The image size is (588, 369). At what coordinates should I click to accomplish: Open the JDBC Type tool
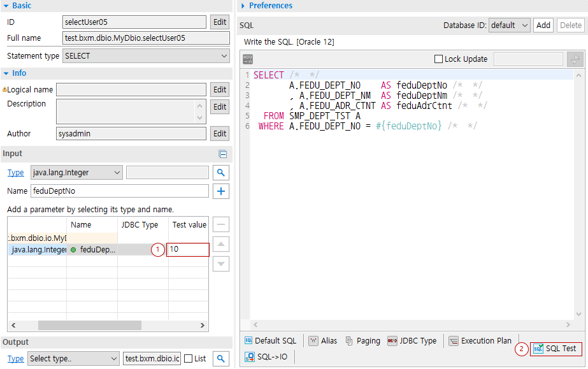(x=412, y=340)
